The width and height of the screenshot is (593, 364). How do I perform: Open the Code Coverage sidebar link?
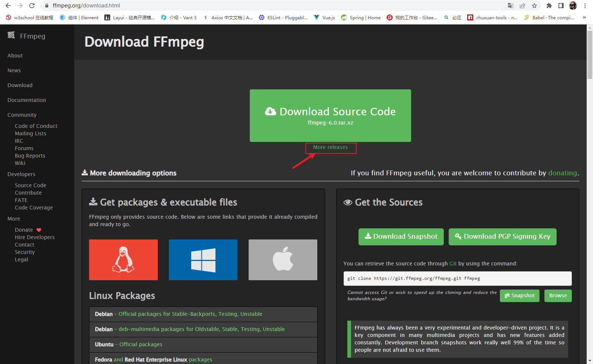[34, 208]
